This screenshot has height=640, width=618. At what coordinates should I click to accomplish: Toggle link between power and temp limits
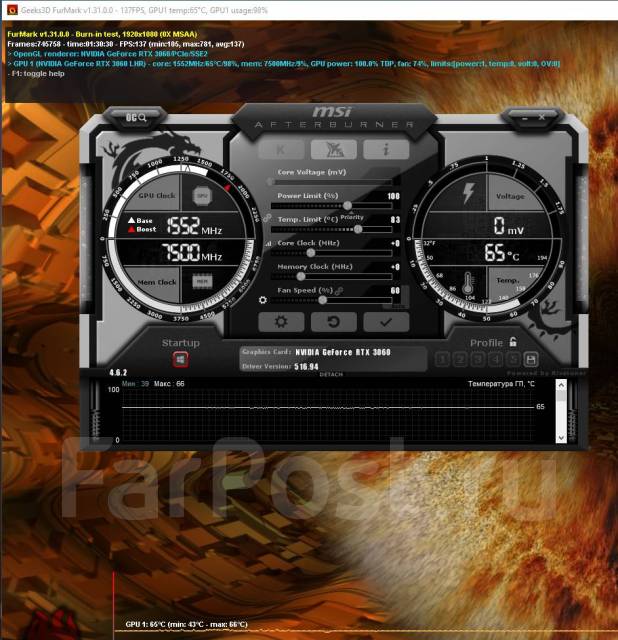(267, 218)
